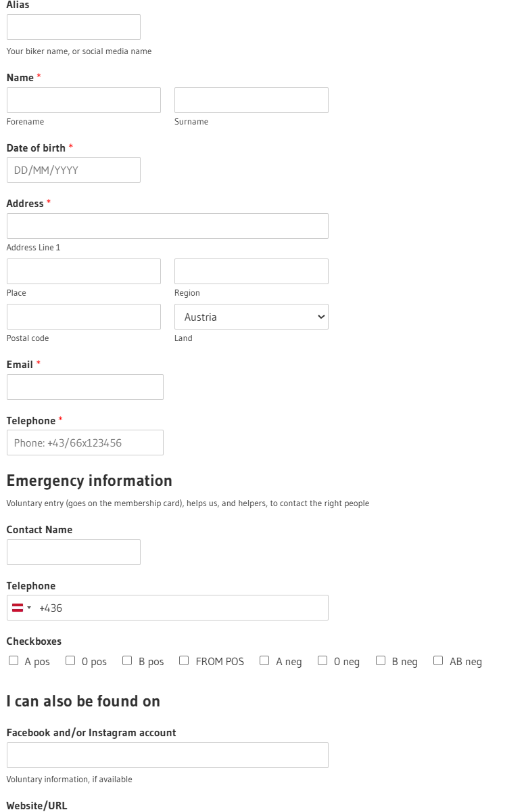This screenshot has height=812, width=526.
Task: Check the A neg checkbox
Action: tap(264, 660)
